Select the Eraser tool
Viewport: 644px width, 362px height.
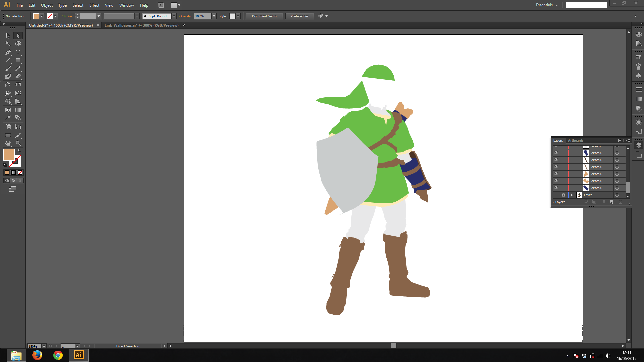tap(18, 77)
